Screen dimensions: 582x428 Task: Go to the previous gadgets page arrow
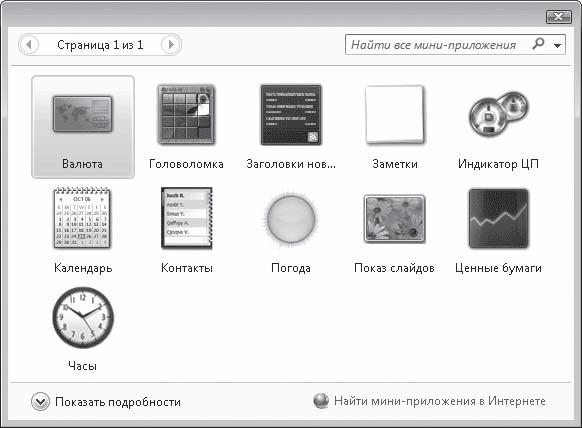coord(29,45)
